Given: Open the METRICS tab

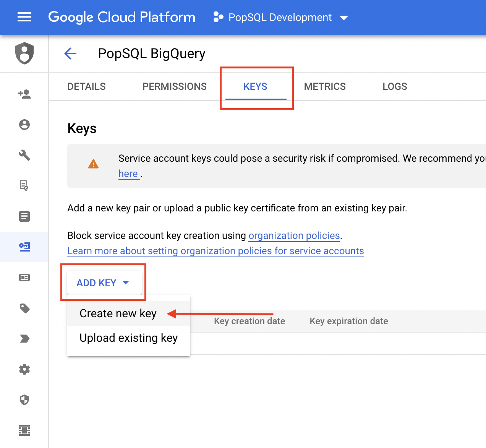Looking at the screenshot, I should (325, 87).
